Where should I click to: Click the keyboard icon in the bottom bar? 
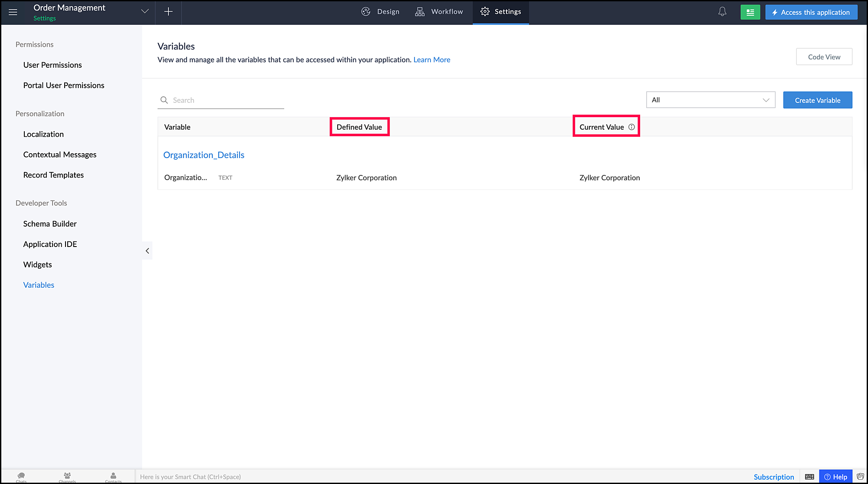coord(809,477)
